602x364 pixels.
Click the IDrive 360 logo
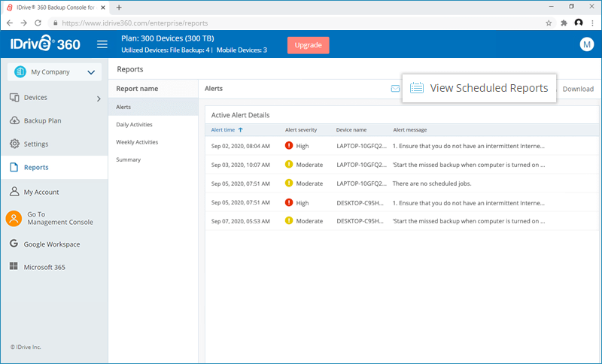[45, 44]
